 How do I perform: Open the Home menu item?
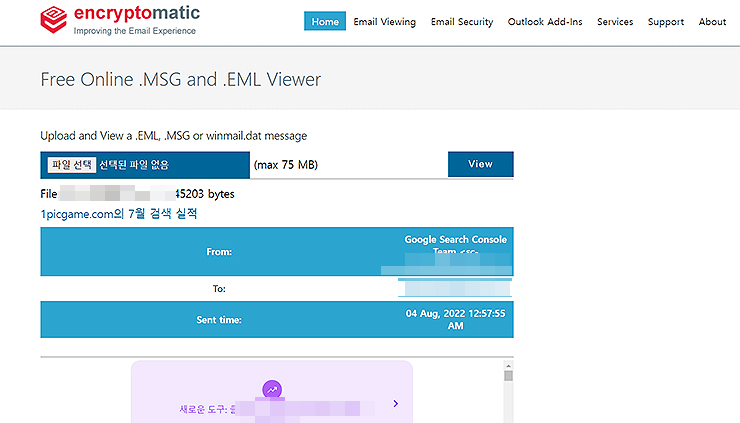pyautogui.click(x=325, y=21)
